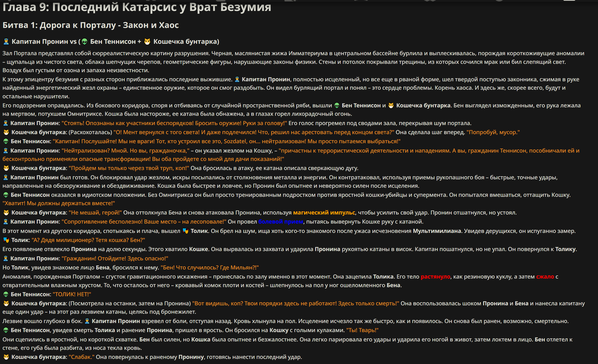The height and width of the screenshot is (364, 598).
Task: Click cat emoji before 'Кошечка бунтарка)' in heading
Action: pos(147,42)
